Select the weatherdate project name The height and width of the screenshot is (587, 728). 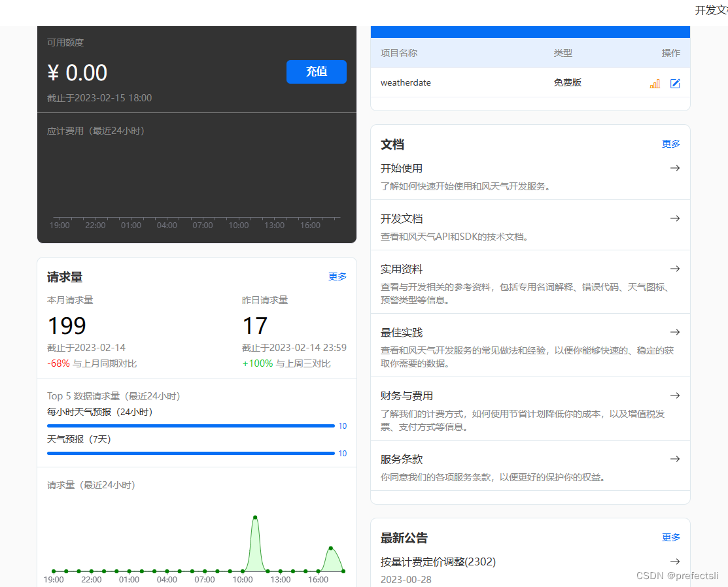[x=406, y=82]
